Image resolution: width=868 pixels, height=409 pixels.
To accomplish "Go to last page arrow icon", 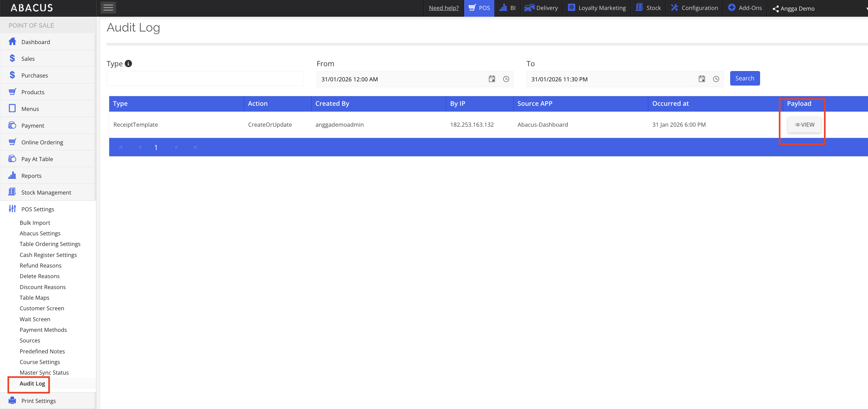I will click(x=195, y=147).
